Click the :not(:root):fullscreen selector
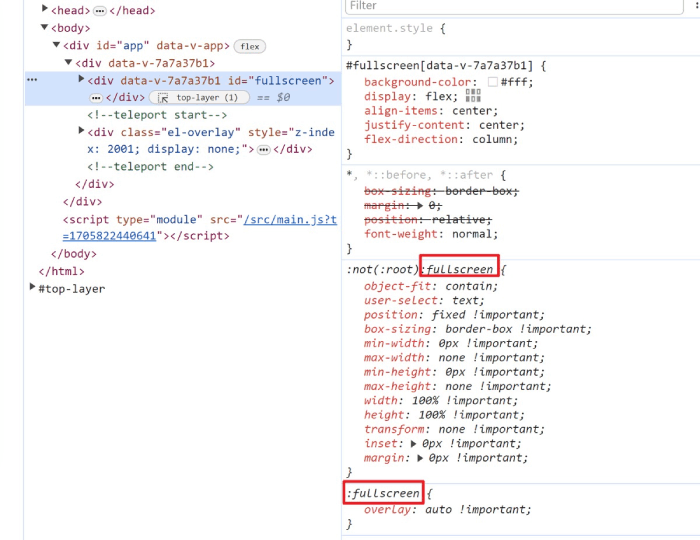Viewport: 700px width, 540px height. (420, 270)
